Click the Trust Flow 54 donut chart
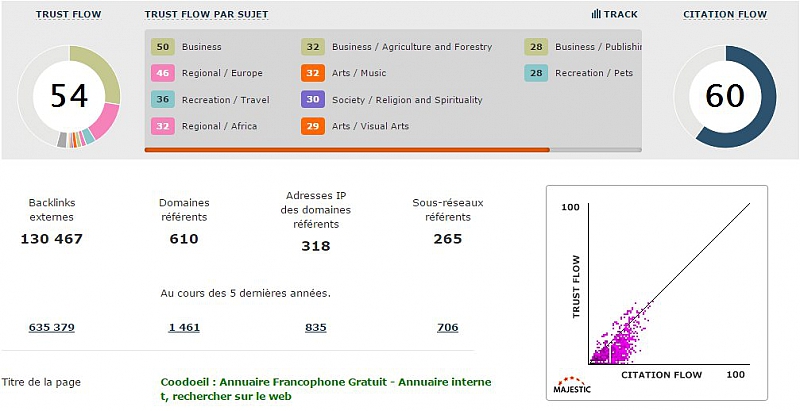The image size is (800, 411). pyautogui.click(x=70, y=96)
